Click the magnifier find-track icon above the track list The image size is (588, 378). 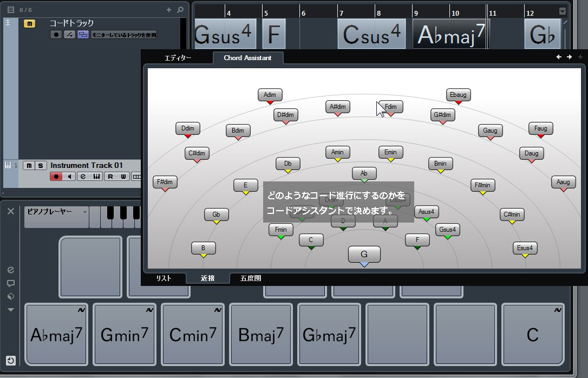point(180,9)
